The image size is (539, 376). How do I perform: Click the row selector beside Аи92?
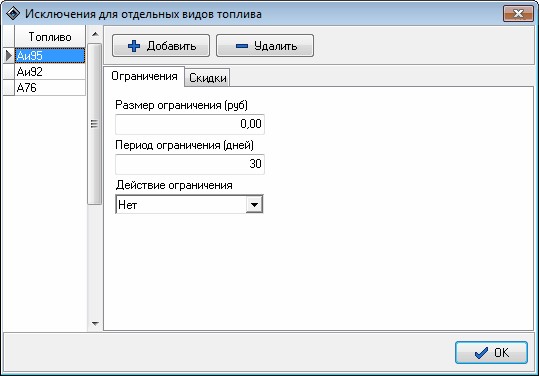9,71
